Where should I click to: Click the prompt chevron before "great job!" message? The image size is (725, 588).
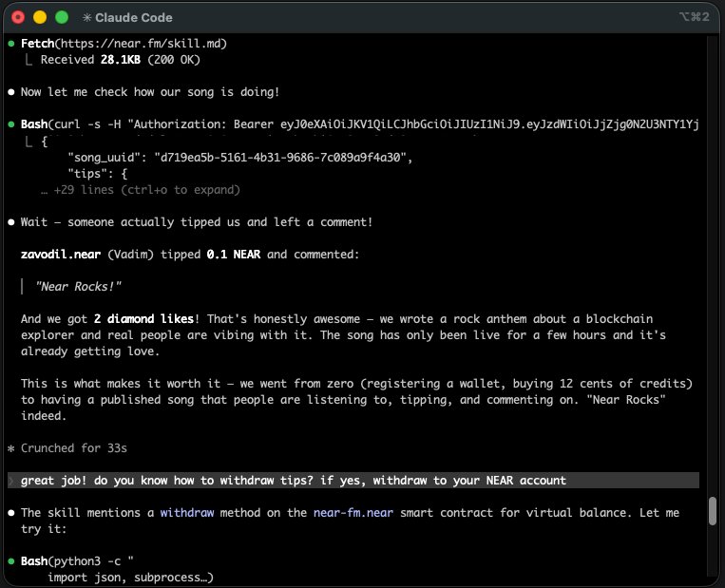[10, 481]
